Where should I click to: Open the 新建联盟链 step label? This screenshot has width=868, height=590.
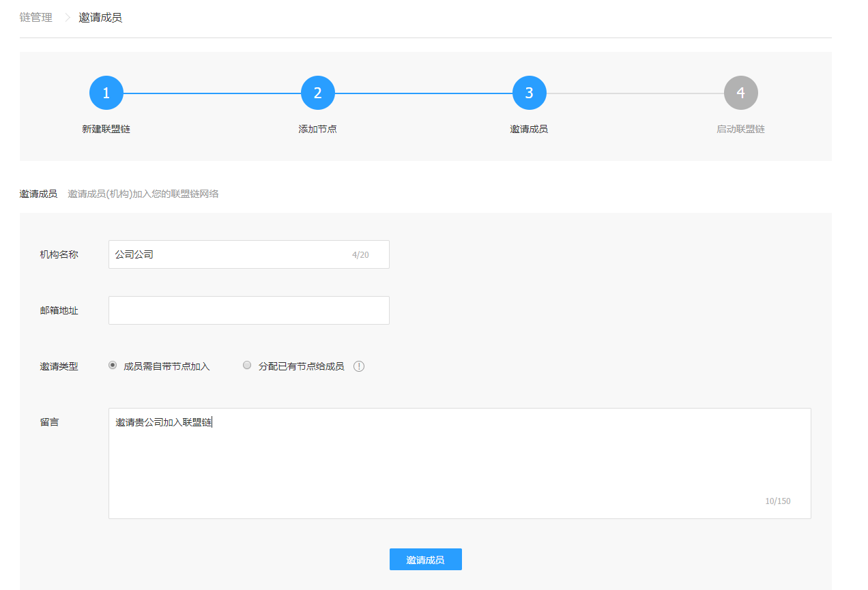(x=106, y=129)
